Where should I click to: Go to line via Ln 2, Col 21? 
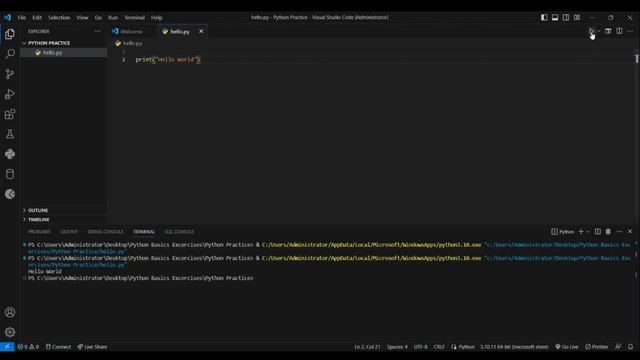point(367,347)
